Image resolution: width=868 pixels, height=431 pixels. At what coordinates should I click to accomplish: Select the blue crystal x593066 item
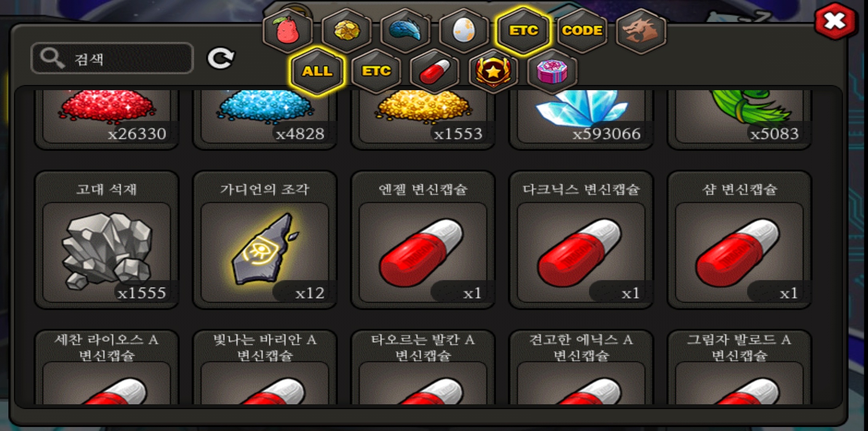click(x=581, y=120)
